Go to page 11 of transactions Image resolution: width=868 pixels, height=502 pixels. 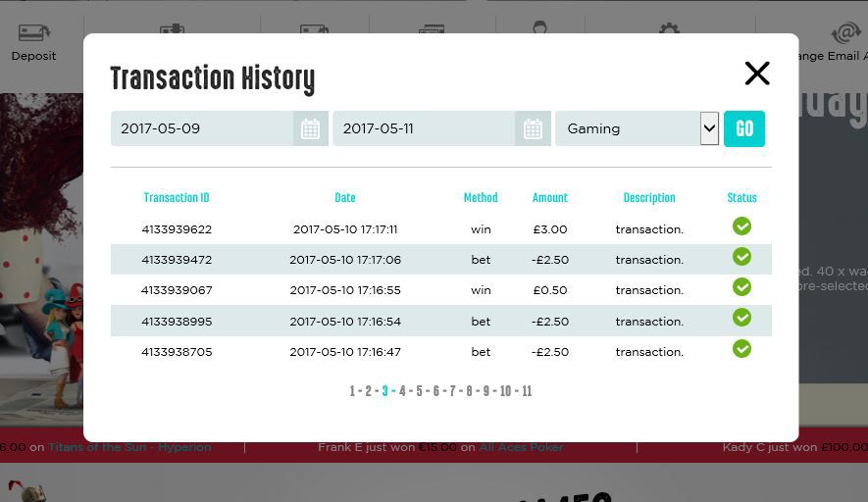click(x=527, y=391)
